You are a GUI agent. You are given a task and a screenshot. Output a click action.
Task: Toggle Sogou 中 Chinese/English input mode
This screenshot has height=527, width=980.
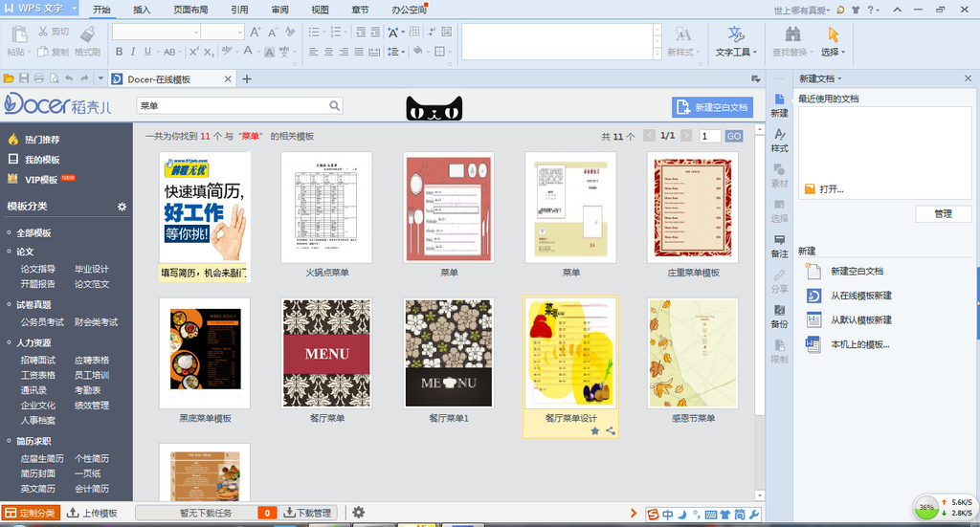[x=667, y=514]
